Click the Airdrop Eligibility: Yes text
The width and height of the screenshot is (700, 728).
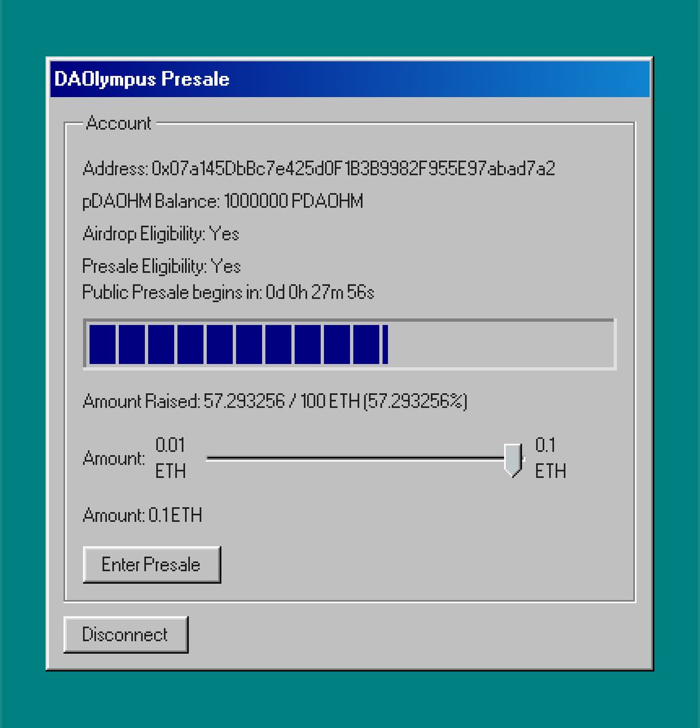tap(161, 234)
